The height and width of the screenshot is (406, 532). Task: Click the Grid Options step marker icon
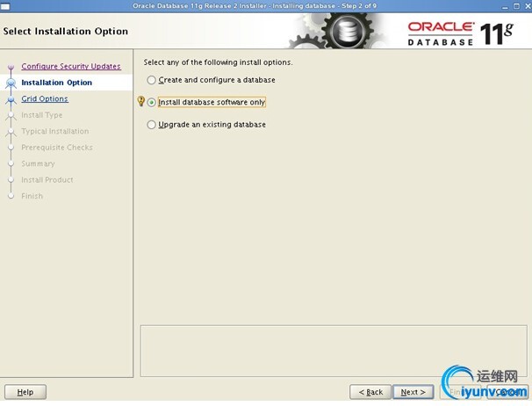[x=11, y=99]
